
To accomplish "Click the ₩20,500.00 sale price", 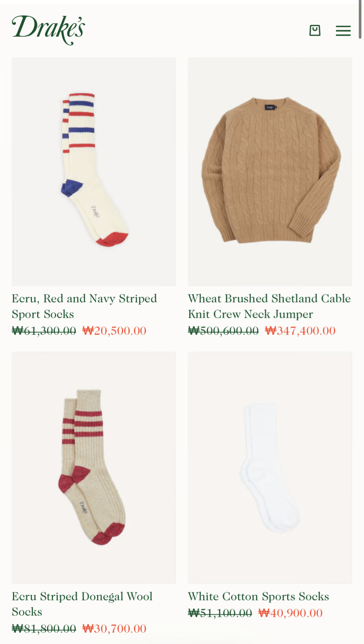I will point(114,331).
